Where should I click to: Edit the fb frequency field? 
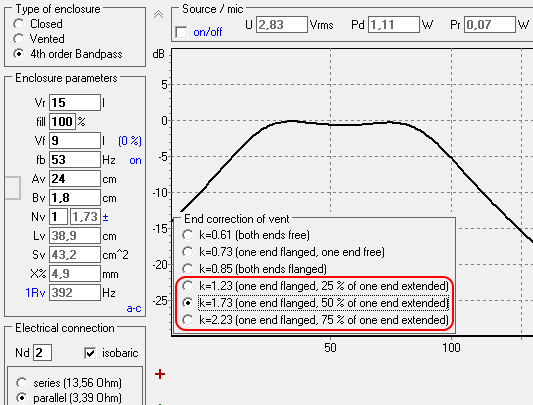click(x=75, y=160)
